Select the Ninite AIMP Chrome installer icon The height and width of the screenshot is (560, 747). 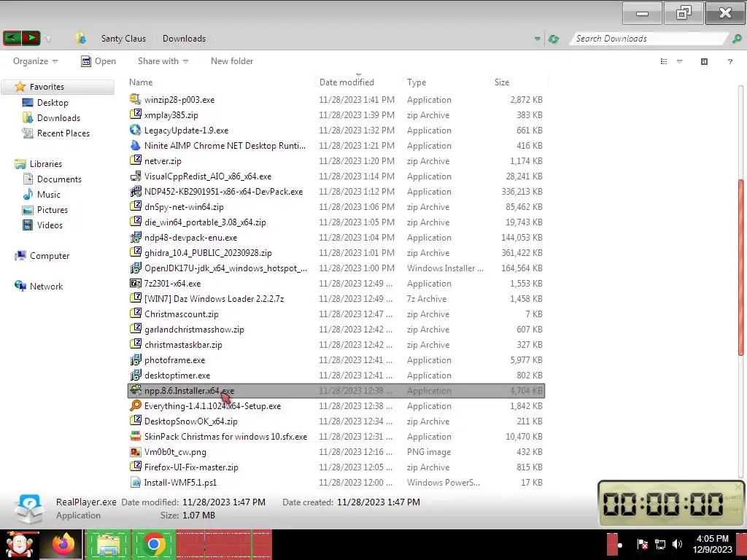(135, 145)
